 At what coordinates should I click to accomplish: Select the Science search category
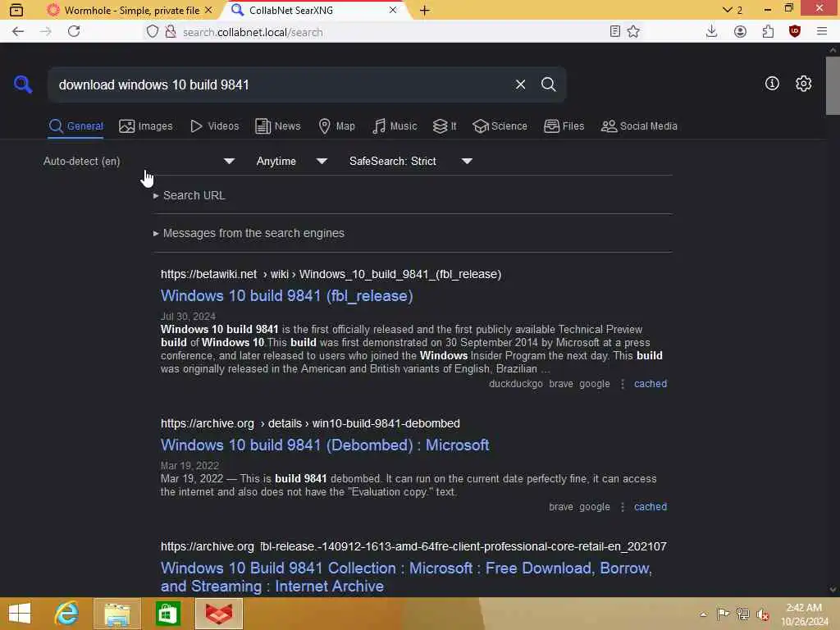pos(500,126)
